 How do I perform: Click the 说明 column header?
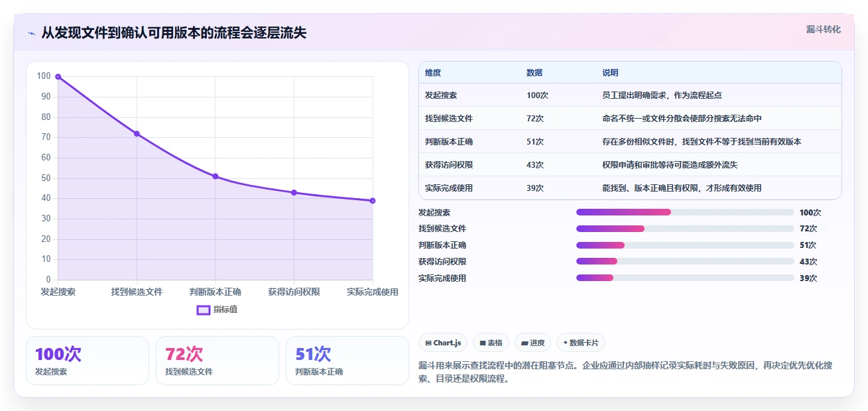point(610,73)
